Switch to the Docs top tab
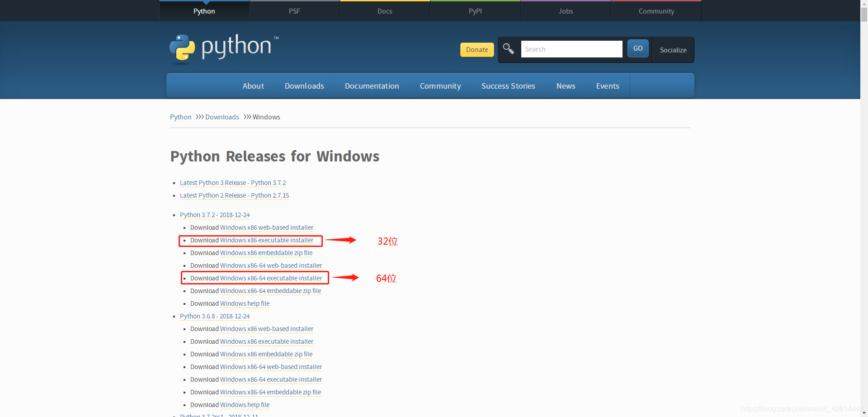 (385, 11)
